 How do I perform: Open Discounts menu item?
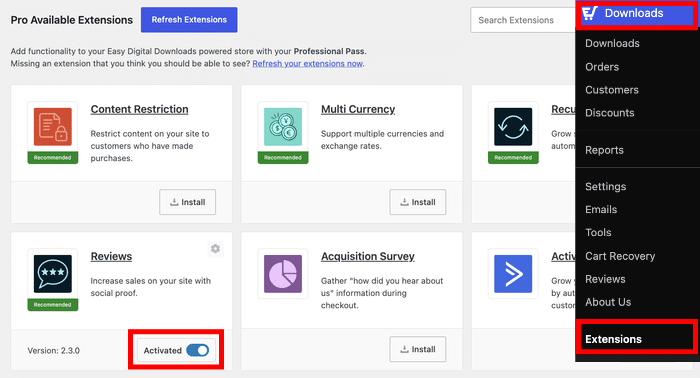[609, 113]
